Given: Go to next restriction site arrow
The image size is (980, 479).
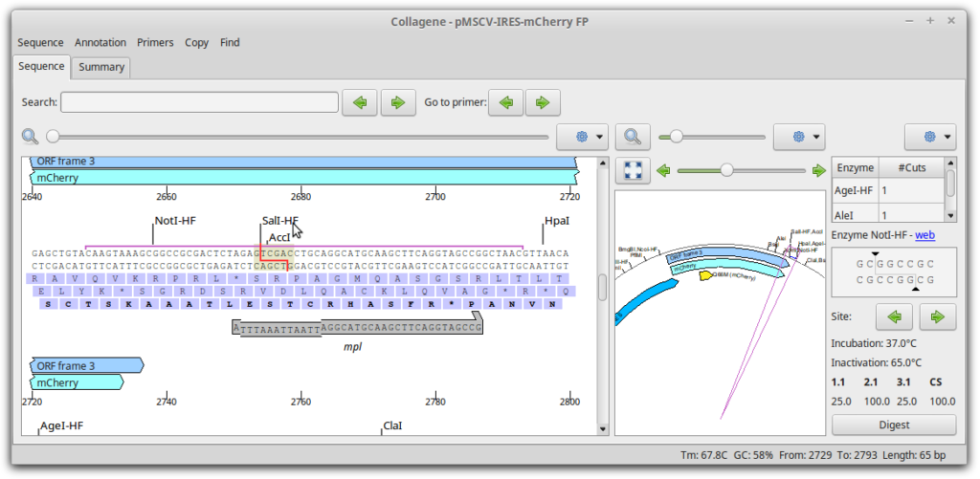Looking at the screenshot, I should 938,316.
